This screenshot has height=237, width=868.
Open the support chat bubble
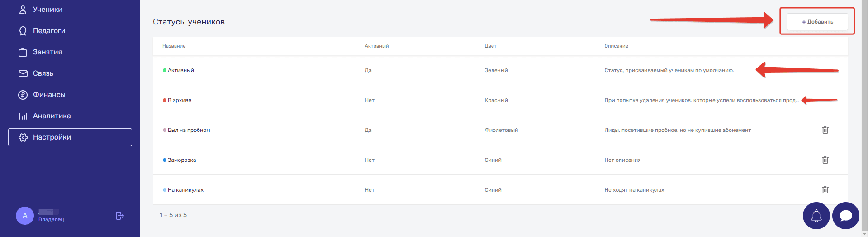click(845, 216)
